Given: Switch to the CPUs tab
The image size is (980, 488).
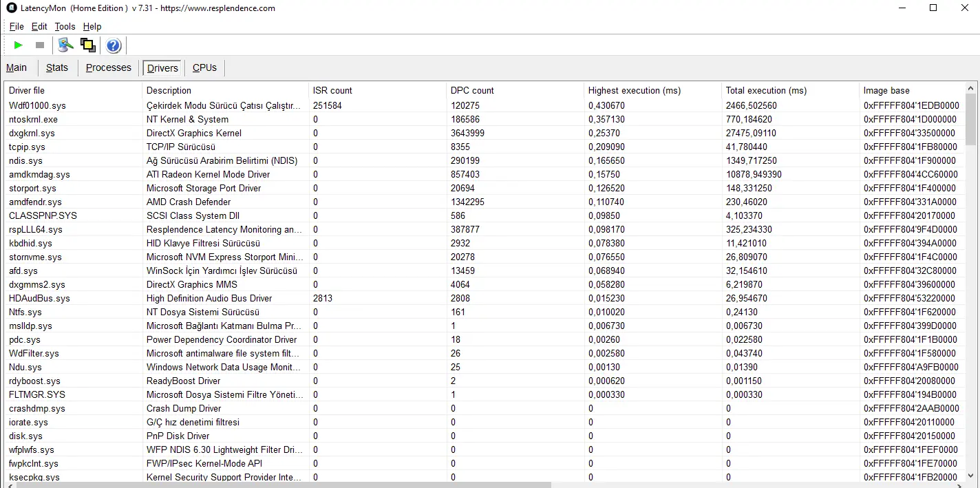Looking at the screenshot, I should coord(204,67).
